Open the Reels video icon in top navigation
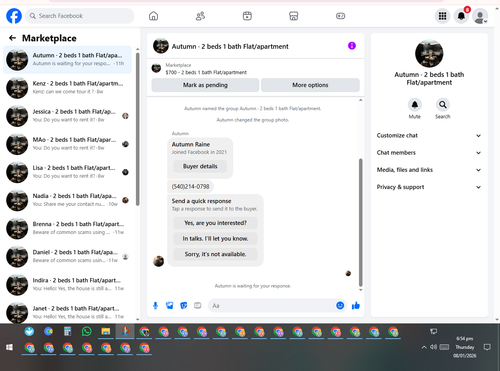The image size is (500, 371). click(x=247, y=16)
